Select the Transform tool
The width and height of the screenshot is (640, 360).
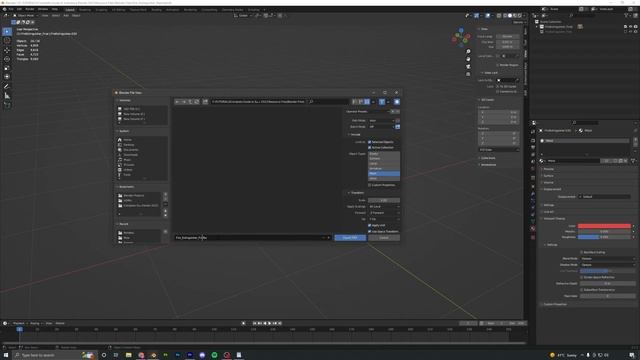[7, 77]
